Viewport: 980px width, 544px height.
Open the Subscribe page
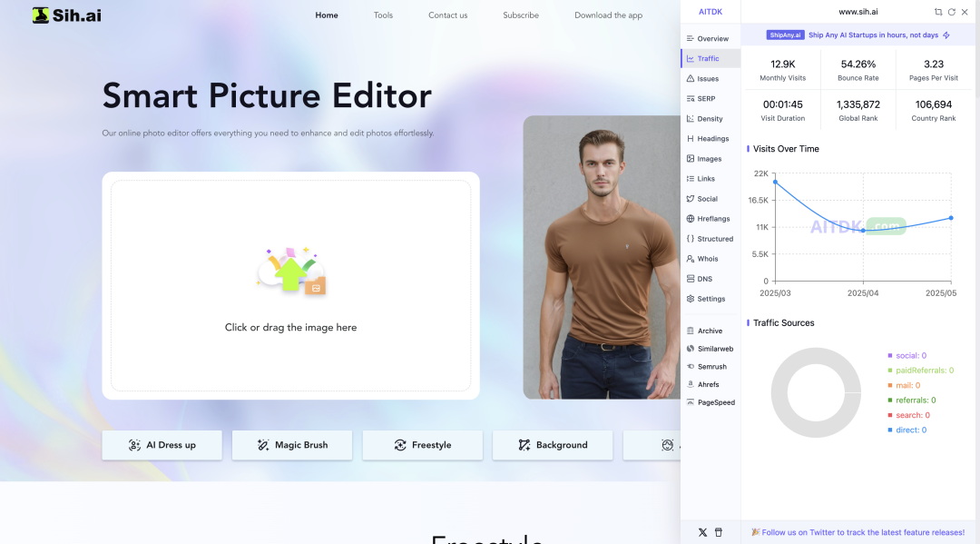point(521,15)
